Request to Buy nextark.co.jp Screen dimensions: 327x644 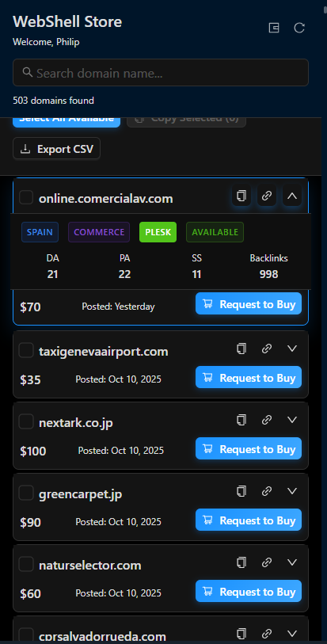pyautogui.click(x=249, y=449)
